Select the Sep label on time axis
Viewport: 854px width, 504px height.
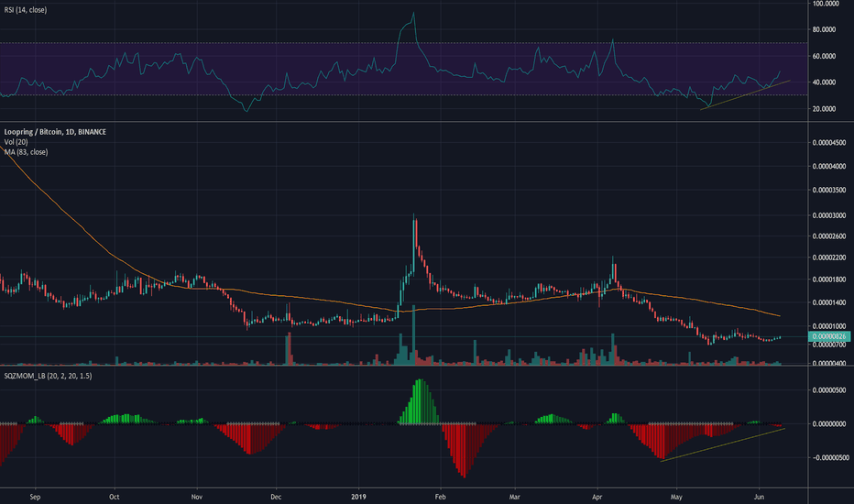[x=35, y=497]
